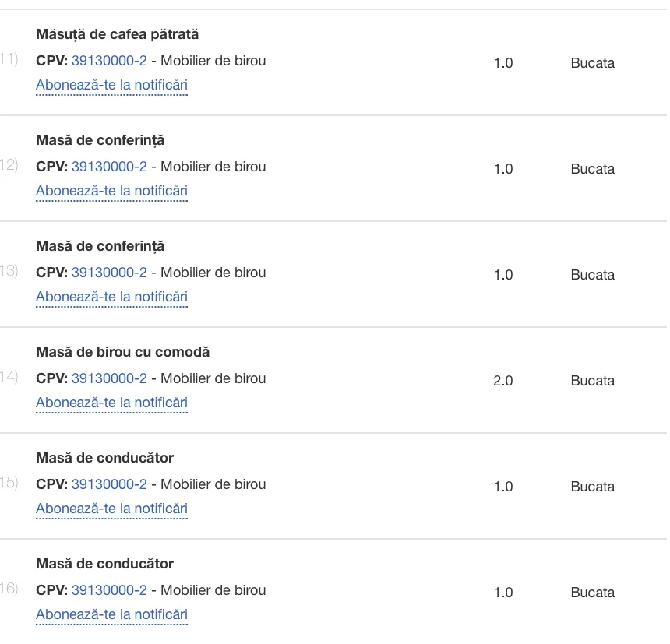670x644 pixels.
Task: Select the Măsuță de cafea pătrată title
Action: point(117,34)
